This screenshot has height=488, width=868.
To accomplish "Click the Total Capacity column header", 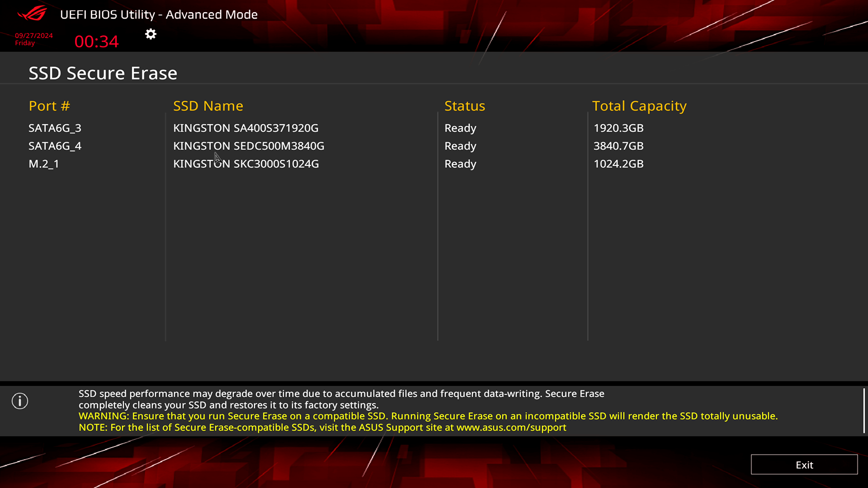I will 639,106.
